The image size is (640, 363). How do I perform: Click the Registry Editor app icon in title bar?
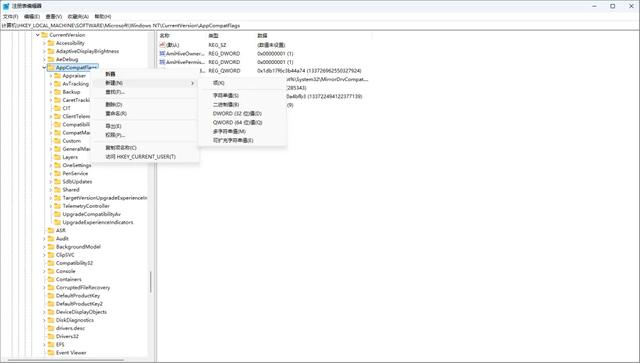(6, 6)
